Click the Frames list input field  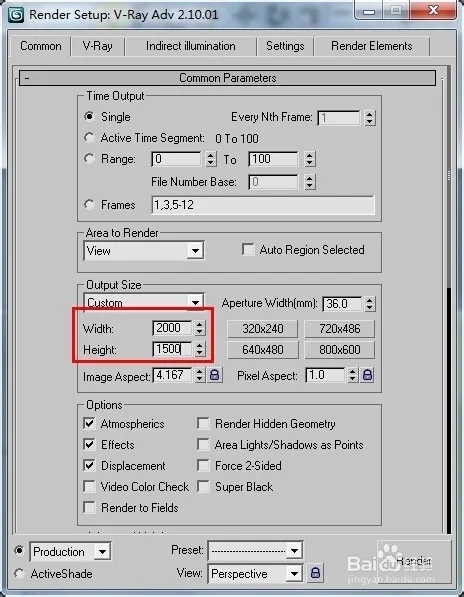click(x=263, y=205)
